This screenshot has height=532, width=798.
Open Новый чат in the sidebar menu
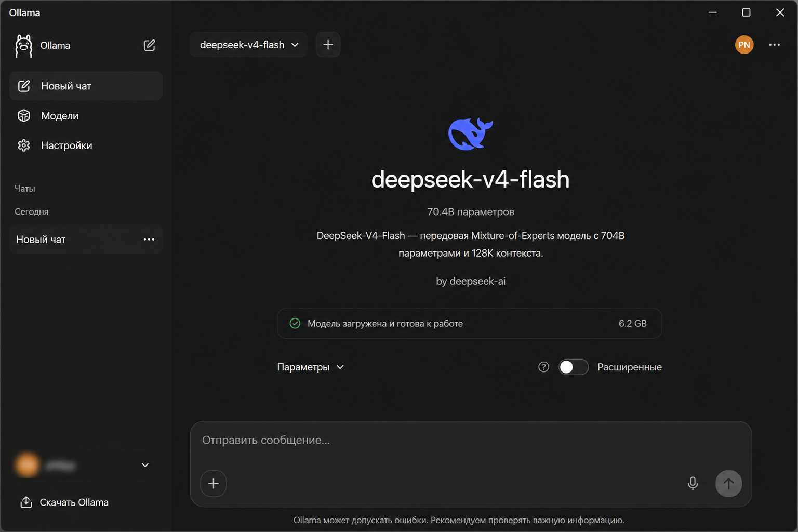click(x=86, y=86)
